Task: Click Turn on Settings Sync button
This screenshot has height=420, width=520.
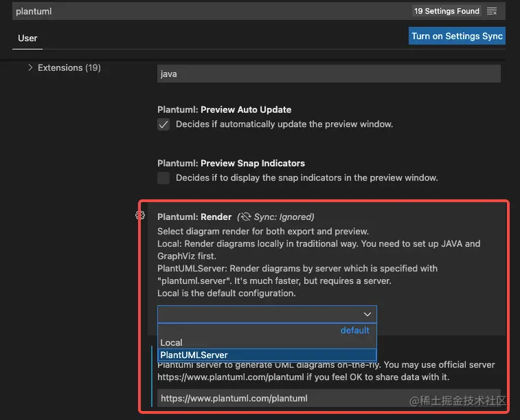Action: pos(457,36)
